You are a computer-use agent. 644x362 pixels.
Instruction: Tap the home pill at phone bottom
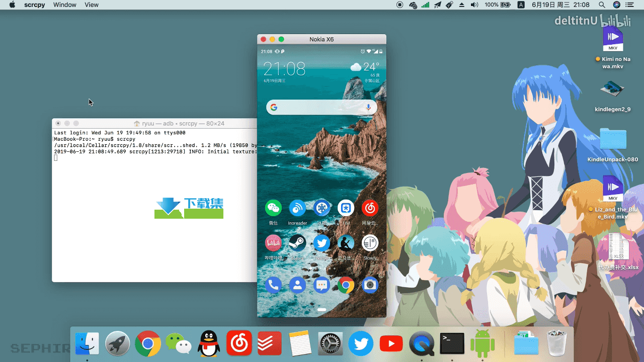pos(321,309)
